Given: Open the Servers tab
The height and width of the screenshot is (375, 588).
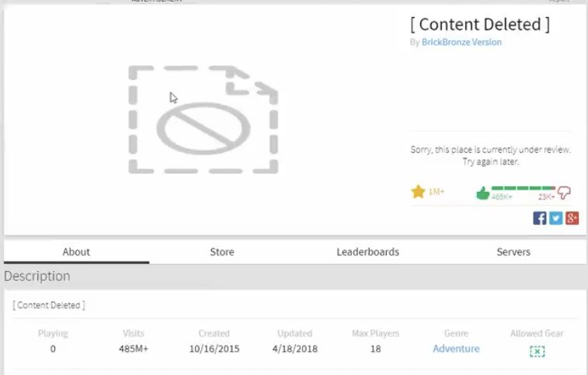Looking at the screenshot, I should pyautogui.click(x=513, y=252).
